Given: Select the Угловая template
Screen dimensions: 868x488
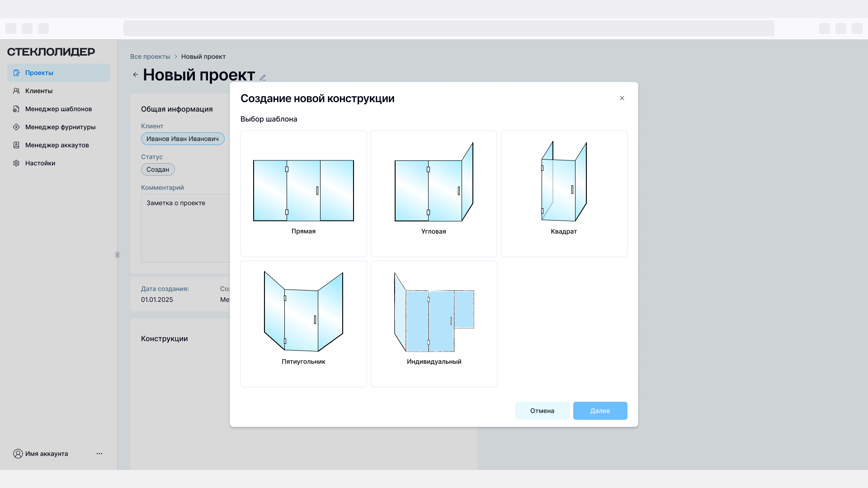Looking at the screenshot, I should tap(434, 194).
